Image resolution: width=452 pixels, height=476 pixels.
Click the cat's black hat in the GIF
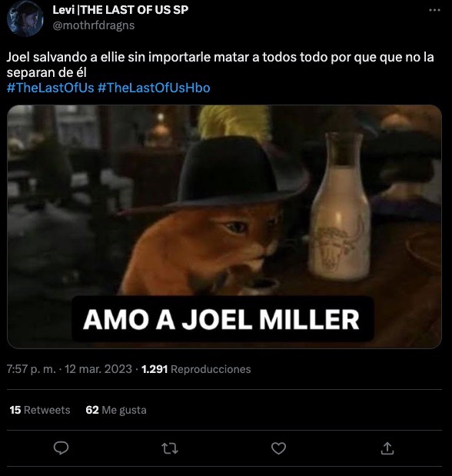pos(220,176)
